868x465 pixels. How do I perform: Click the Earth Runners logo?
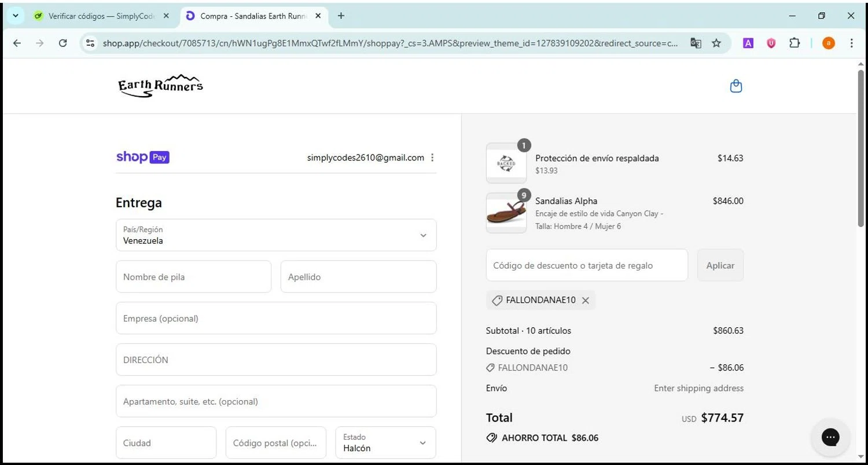pyautogui.click(x=160, y=86)
